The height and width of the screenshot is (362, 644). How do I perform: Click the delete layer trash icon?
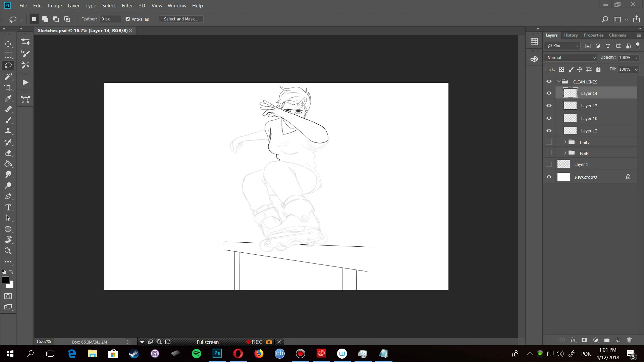[x=629, y=340]
